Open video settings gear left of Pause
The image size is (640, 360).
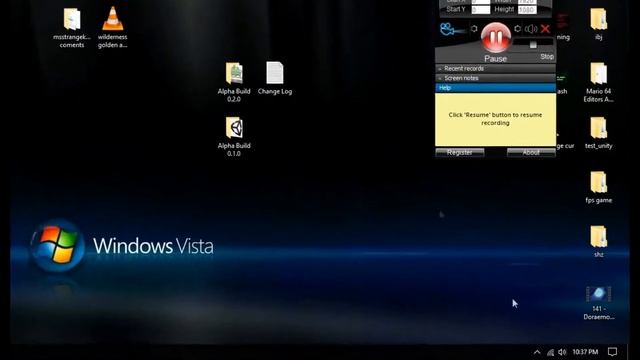click(474, 29)
